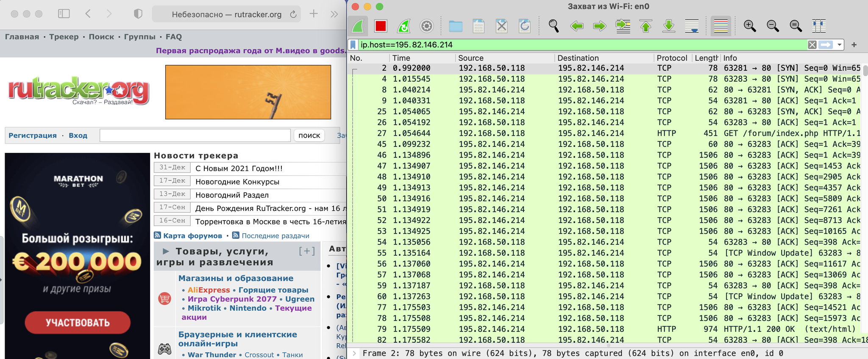Open the display filter history dropdown
Screen dimensions: 868x359
(839, 45)
